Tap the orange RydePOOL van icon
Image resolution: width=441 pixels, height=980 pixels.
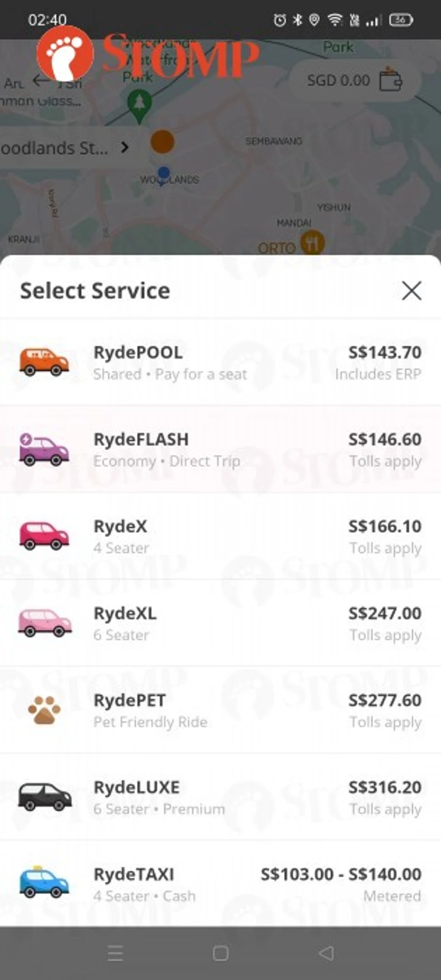(44, 362)
